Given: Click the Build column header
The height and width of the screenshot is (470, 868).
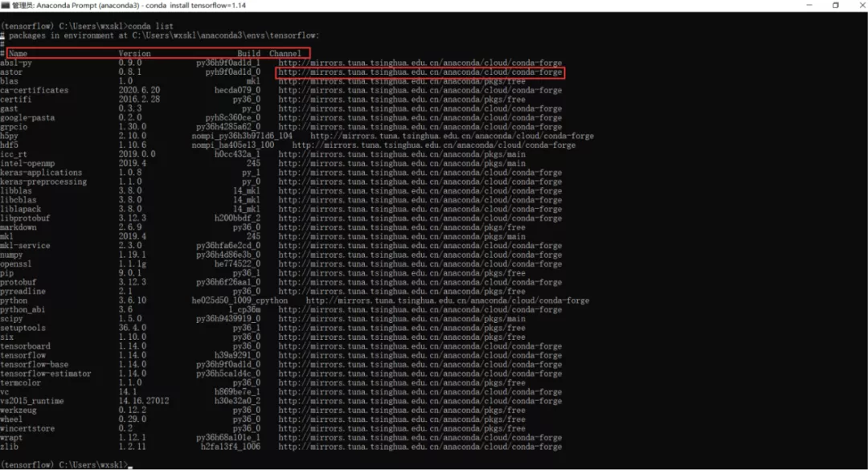Looking at the screenshot, I should coord(248,53).
